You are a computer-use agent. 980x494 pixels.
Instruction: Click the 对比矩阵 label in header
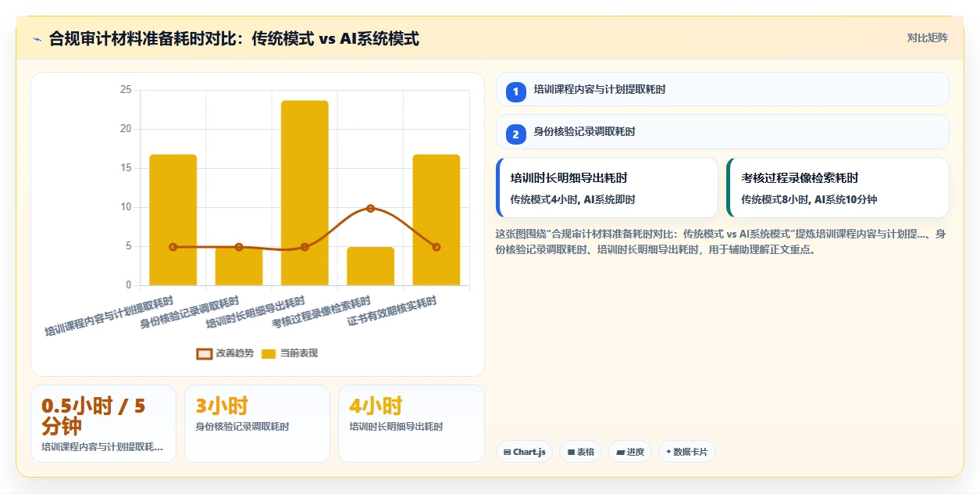pos(927,38)
